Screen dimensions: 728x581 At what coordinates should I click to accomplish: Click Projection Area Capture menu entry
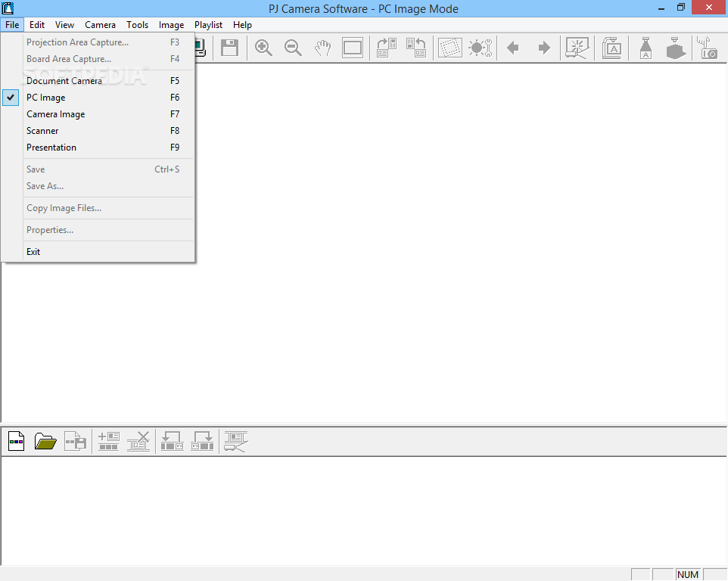coord(98,42)
